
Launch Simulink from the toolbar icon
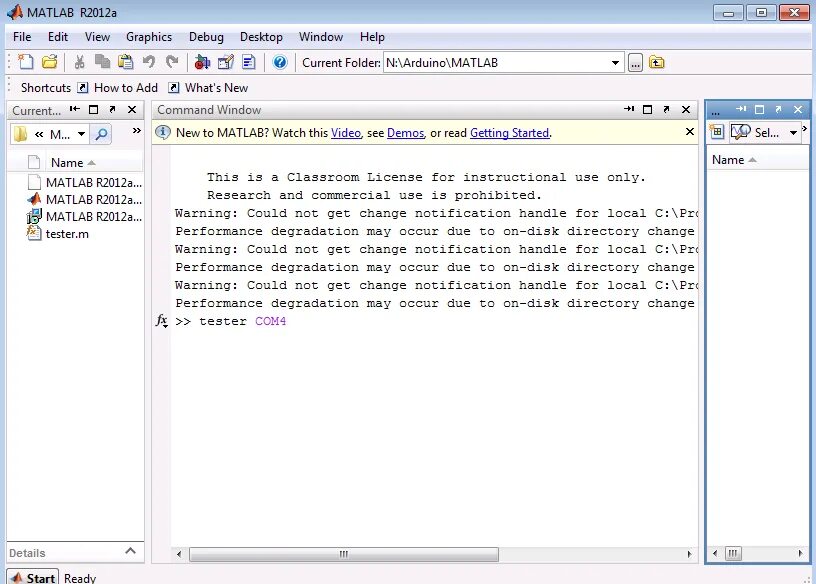(202, 62)
